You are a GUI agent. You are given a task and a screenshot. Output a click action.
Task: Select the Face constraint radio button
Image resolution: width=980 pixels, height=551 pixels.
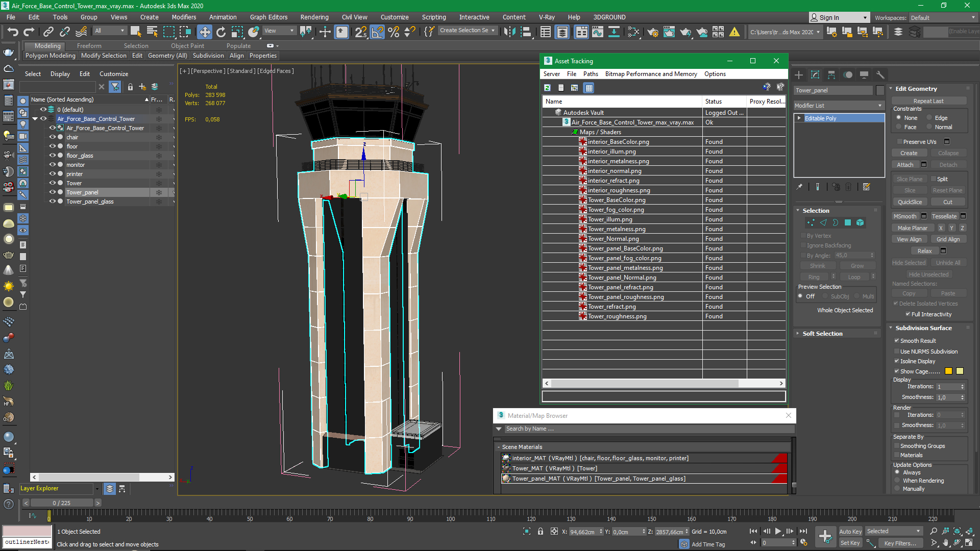899,127
